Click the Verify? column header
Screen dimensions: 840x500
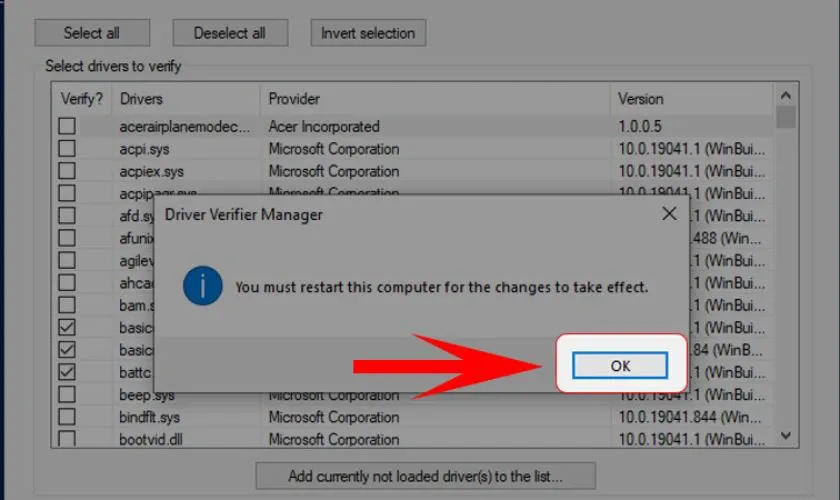pyautogui.click(x=82, y=99)
